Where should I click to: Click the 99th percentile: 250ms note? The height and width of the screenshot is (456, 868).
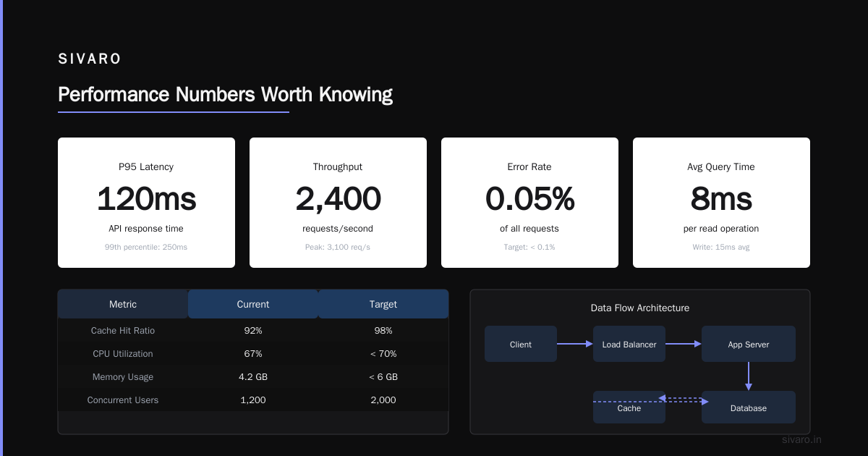coord(146,247)
